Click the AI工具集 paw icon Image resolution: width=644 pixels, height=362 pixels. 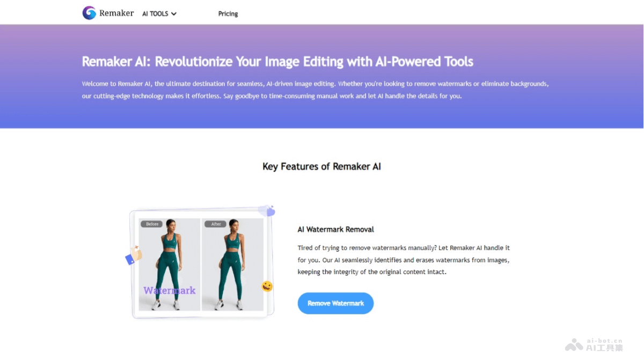(574, 346)
